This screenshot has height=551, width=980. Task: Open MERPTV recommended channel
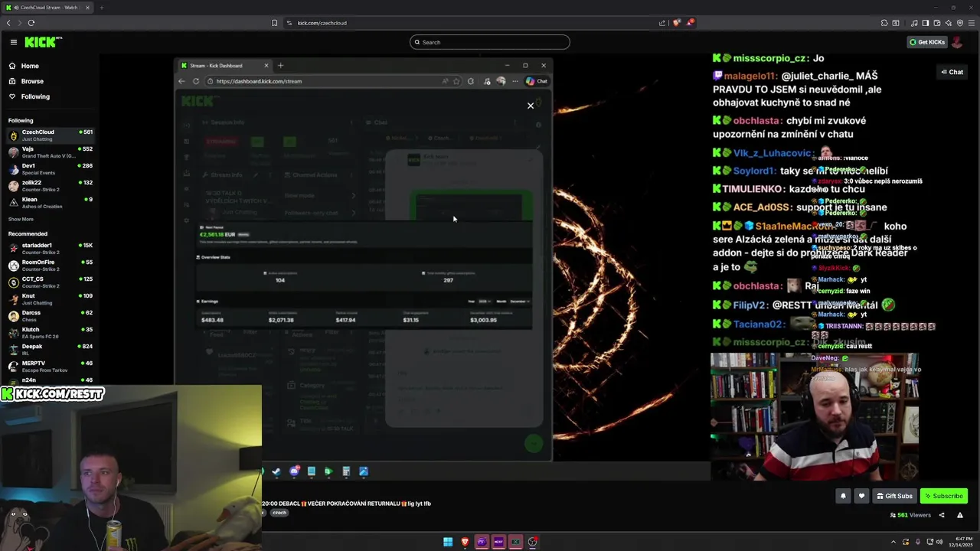tap(50, 366)
